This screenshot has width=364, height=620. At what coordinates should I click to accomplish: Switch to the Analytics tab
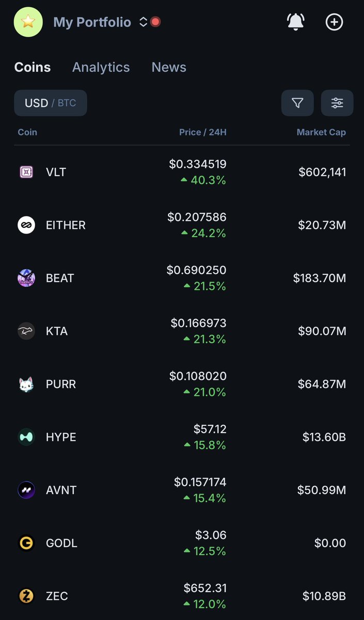[x=101, y=67]
